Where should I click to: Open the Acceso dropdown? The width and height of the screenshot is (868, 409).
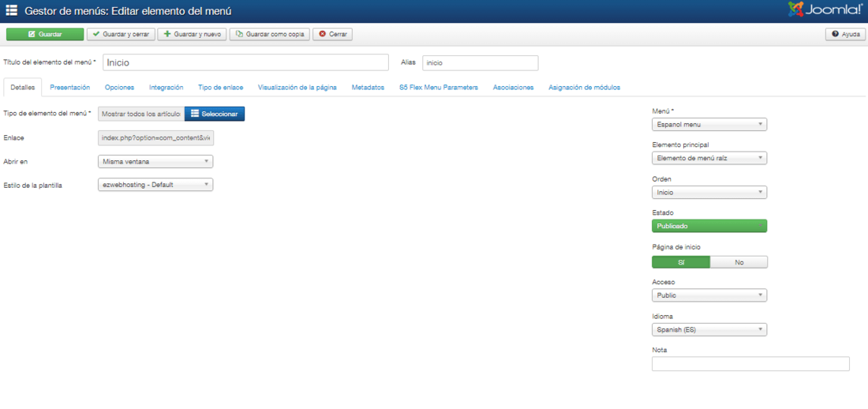tap(709, 295)
